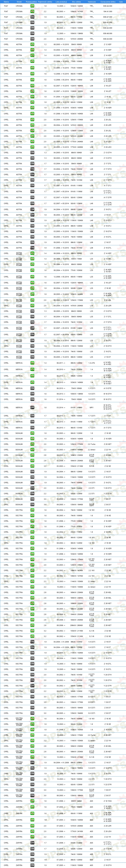Click petrol icon in Astra Kombi Z 16 LET row

32,283
